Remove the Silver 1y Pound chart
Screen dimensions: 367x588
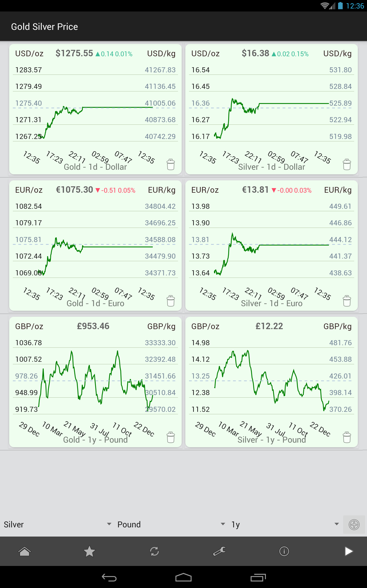tap(347, 437)
